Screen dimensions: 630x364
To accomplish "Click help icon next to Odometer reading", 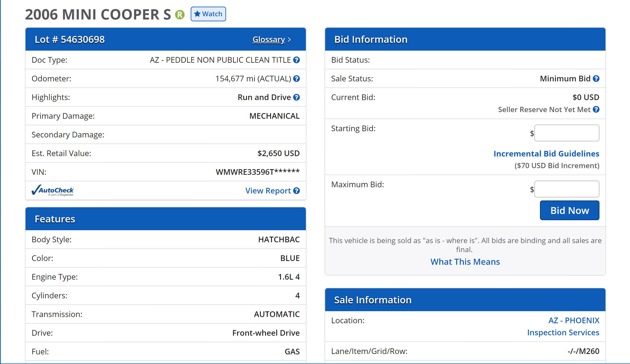I will [x=296, y=79].
